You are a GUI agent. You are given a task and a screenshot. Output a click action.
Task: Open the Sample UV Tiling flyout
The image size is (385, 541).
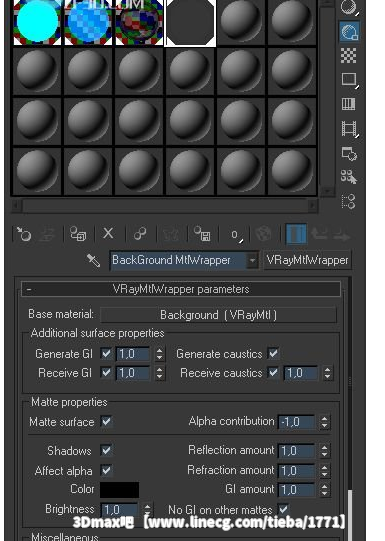click(x=349, y=80)
